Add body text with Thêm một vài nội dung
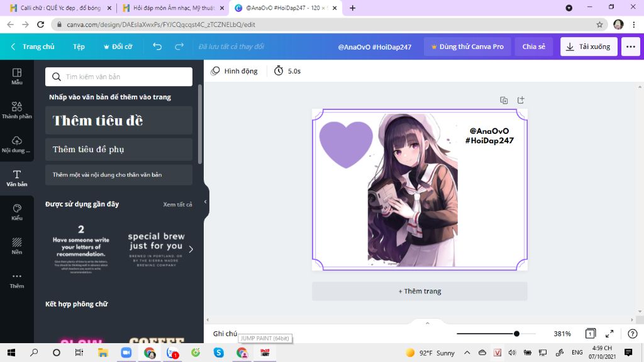644x362 pixels. point(119,175)
